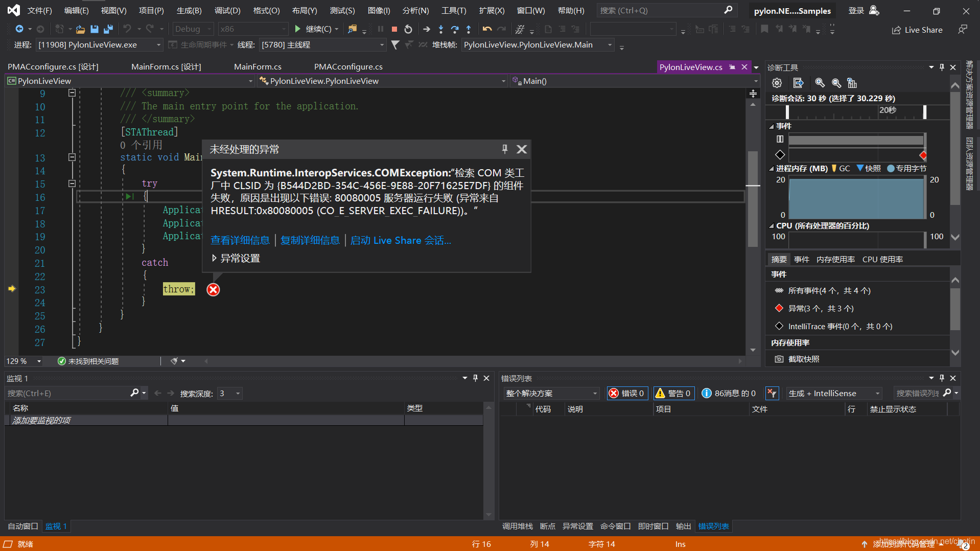Click the split editor icon above scrollbar
The image size is (980, 551).
(x=753, y=94)
